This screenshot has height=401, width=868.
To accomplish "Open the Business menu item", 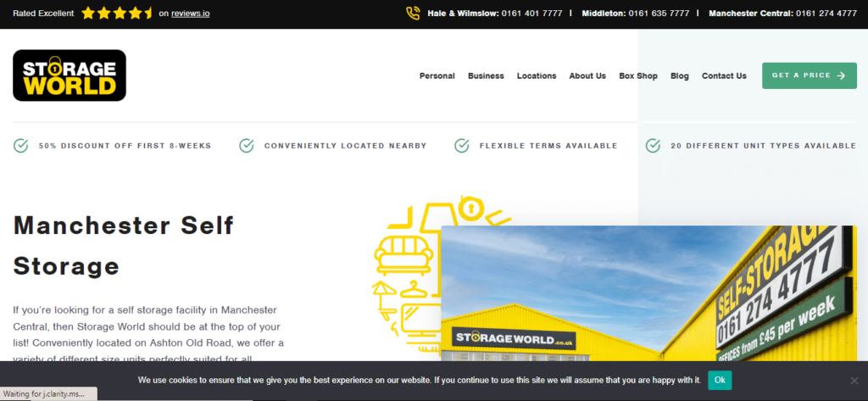I will (486, 76).
